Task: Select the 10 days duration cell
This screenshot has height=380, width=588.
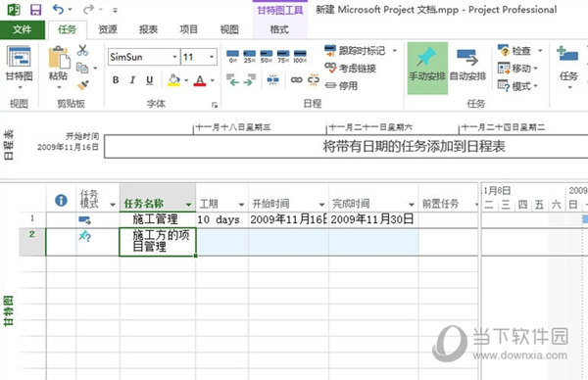Action: 222,219
